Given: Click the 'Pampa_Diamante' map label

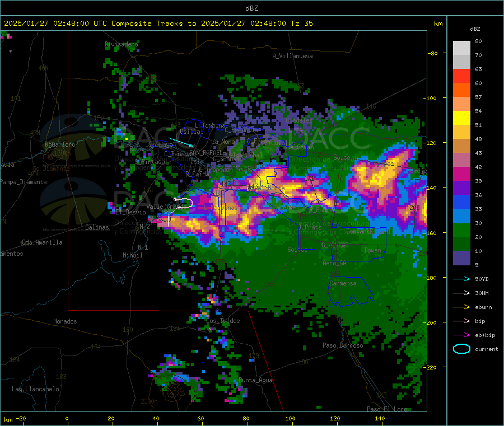Looking at the screenshot, I should 24,182.
